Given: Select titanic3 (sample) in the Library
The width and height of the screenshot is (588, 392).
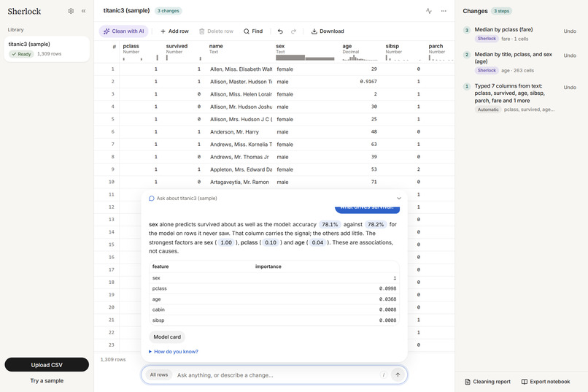Looking at the screenshot, I should (47, 49).
